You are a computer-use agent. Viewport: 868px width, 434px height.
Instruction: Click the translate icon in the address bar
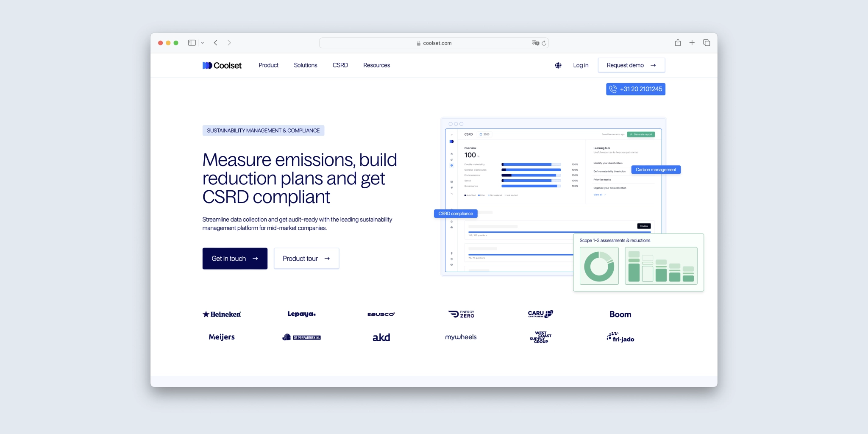[x=535, y=42]
